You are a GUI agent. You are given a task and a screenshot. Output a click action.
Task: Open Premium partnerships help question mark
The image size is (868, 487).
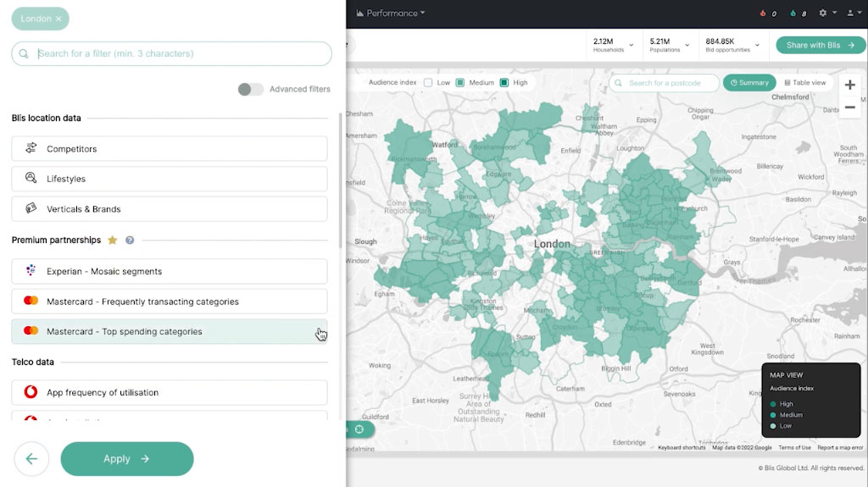(x=130, y=241)
